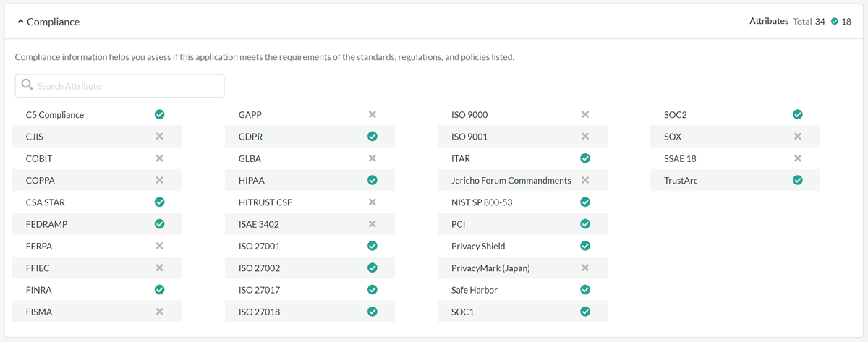The width and height of the screenshot is (868, 342).
Task: Click the green check count icon near 18
Action: pyautogui.click(x=834, y=22)
